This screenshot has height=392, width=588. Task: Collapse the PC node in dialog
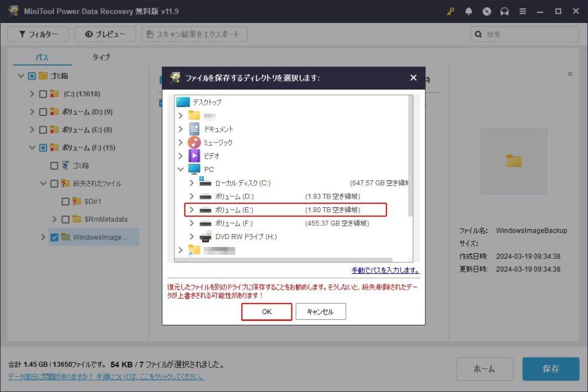181,169
